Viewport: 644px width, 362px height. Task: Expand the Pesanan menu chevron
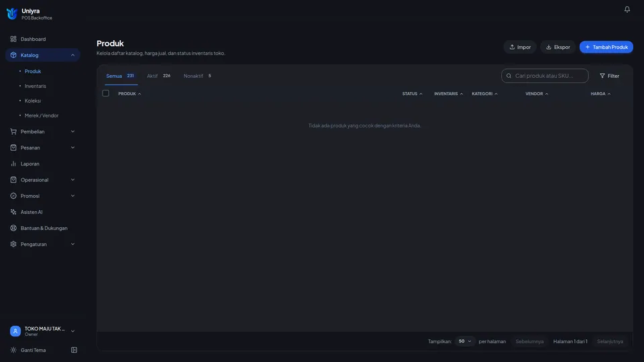72,147
